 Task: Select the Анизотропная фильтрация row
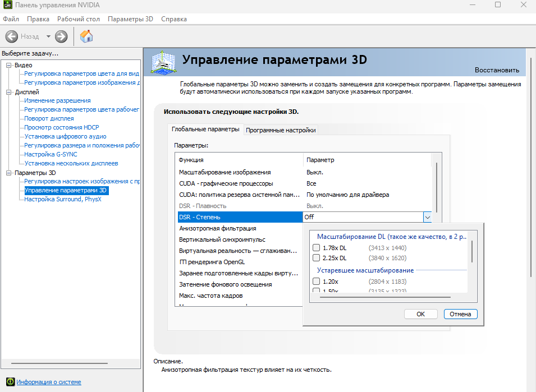click(217, 228)
